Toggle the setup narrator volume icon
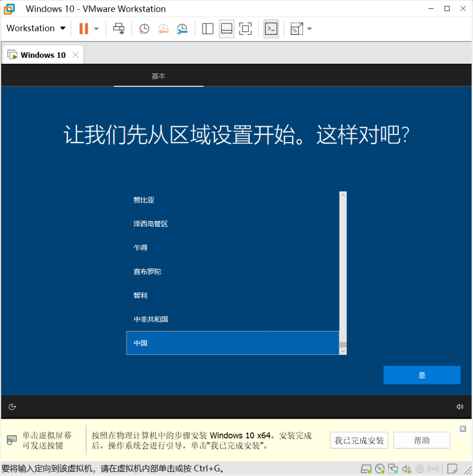The width and height of the screenshot is (473, 476). tap(460, 407)
